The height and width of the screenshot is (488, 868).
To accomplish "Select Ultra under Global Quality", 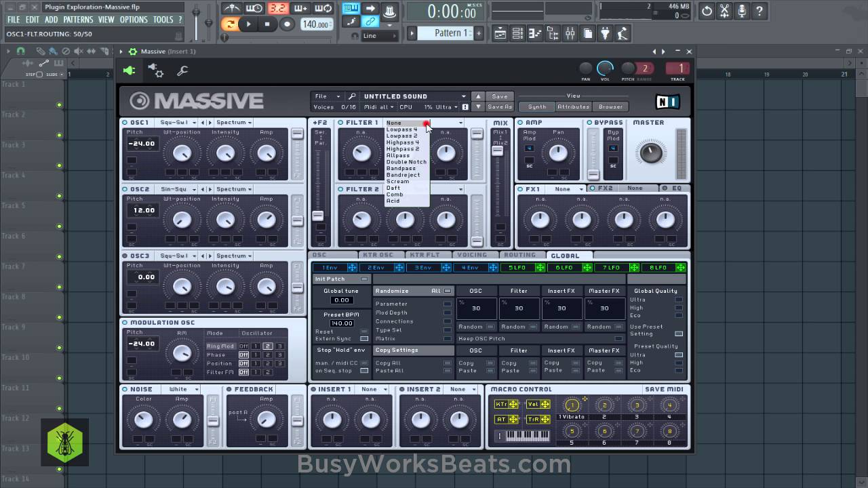I will click(679, 300).
